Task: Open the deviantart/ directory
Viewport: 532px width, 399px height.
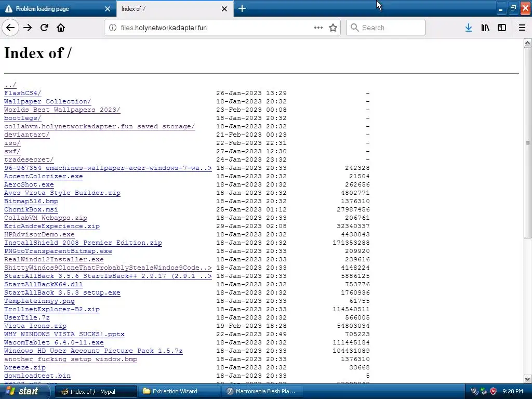Action: 27,135
